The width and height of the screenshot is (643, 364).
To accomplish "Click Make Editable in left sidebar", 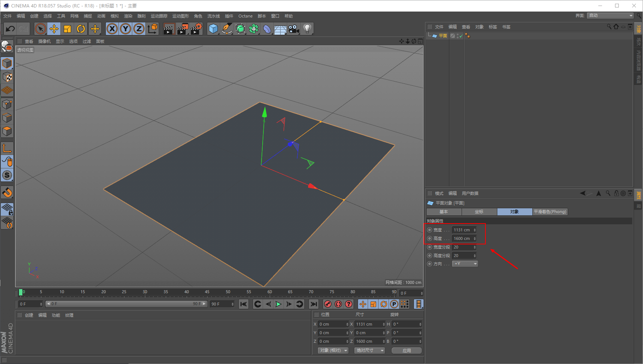I will pyautogui.click(x=7, y=46).
